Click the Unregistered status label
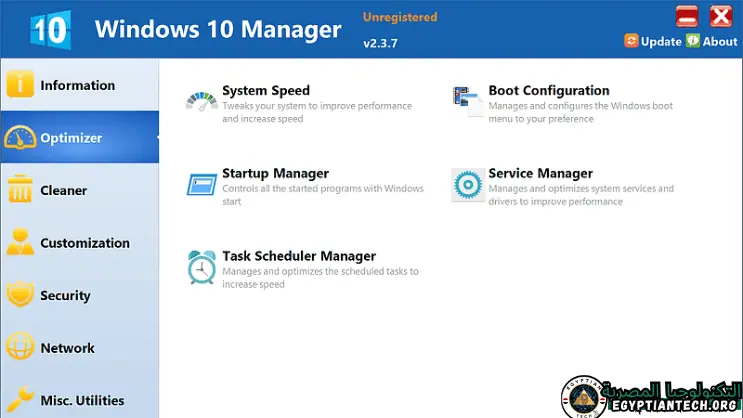This screenshot has height=418, width=743. (400, 17)
